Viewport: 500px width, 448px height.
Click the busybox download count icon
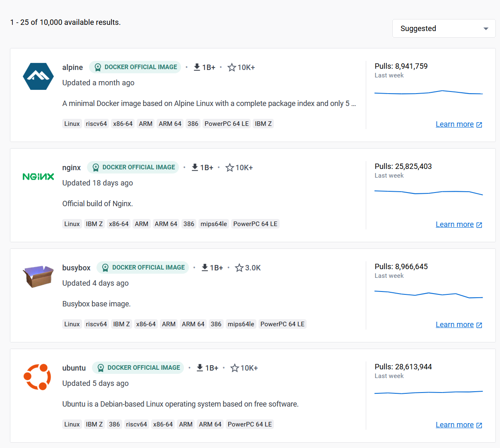(205, 267)
